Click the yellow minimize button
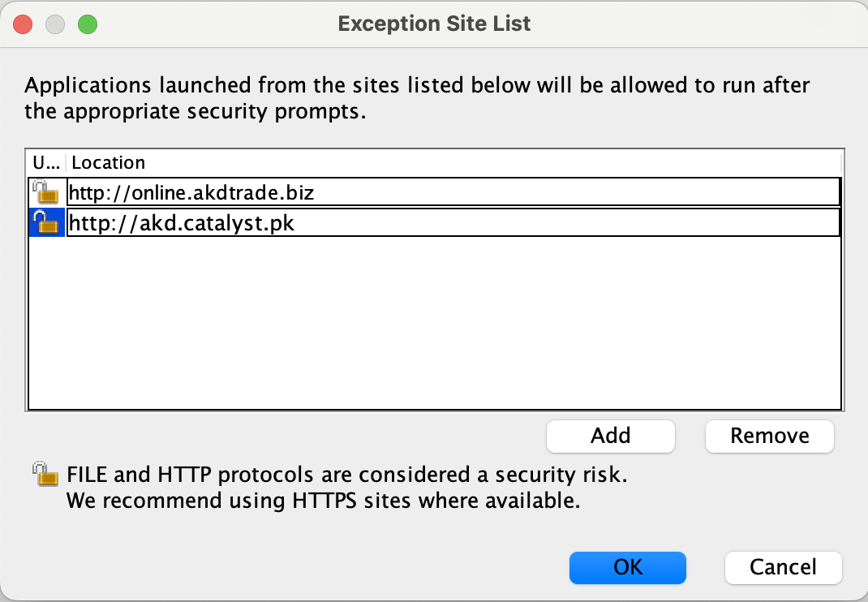868x602 pixels. coord(55,24)
